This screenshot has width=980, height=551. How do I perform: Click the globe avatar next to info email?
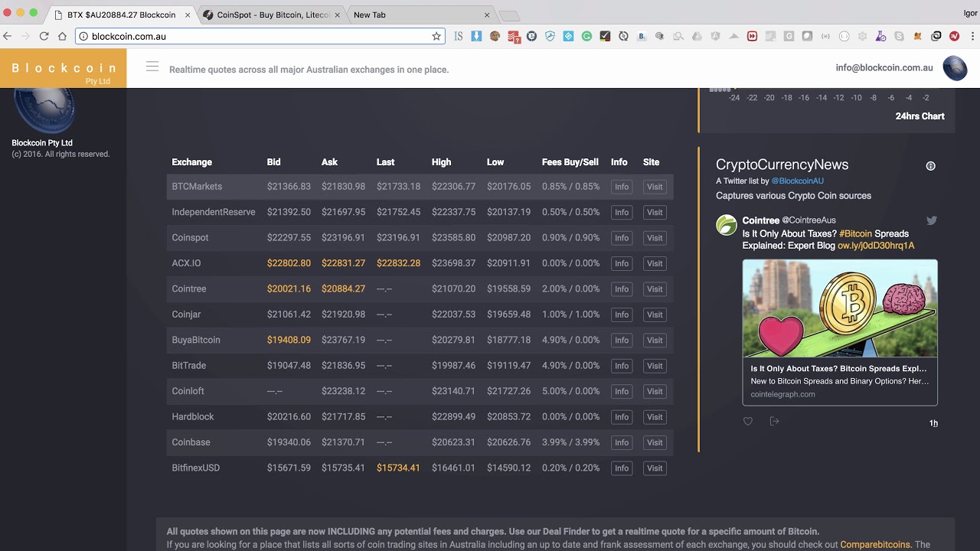955,68
